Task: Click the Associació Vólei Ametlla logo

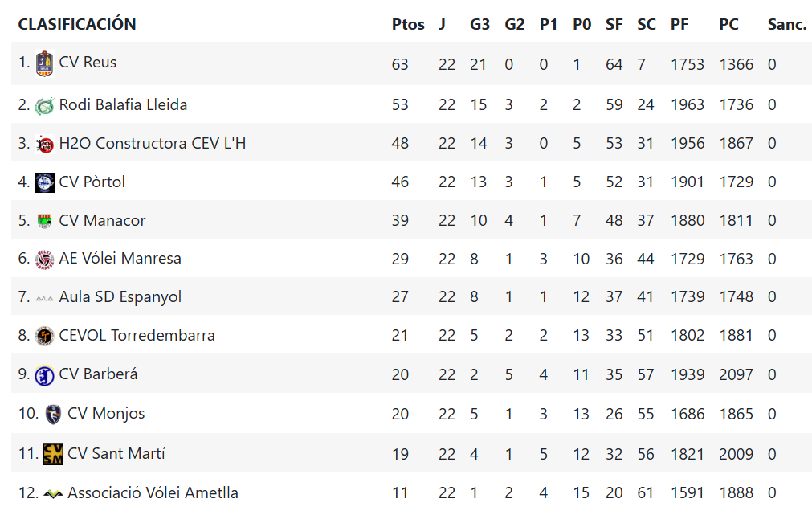Action: tap(53, 493)
